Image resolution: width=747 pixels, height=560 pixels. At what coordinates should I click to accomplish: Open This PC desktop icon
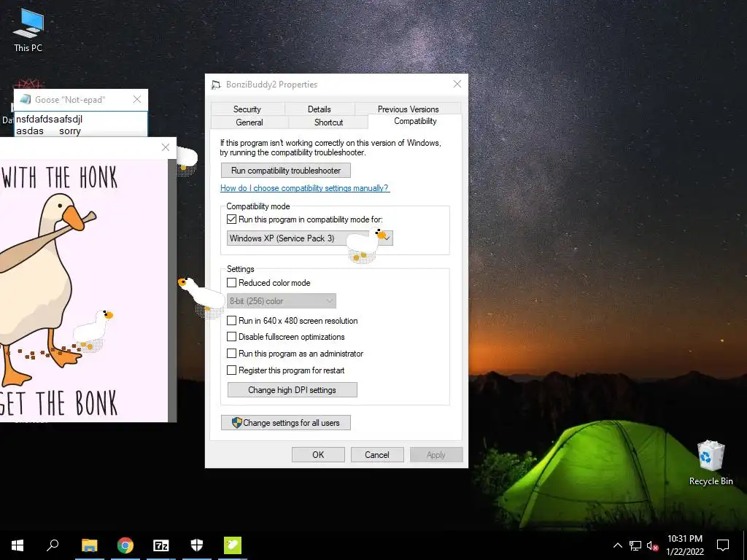pyautogui.click(x=28, y=31)
